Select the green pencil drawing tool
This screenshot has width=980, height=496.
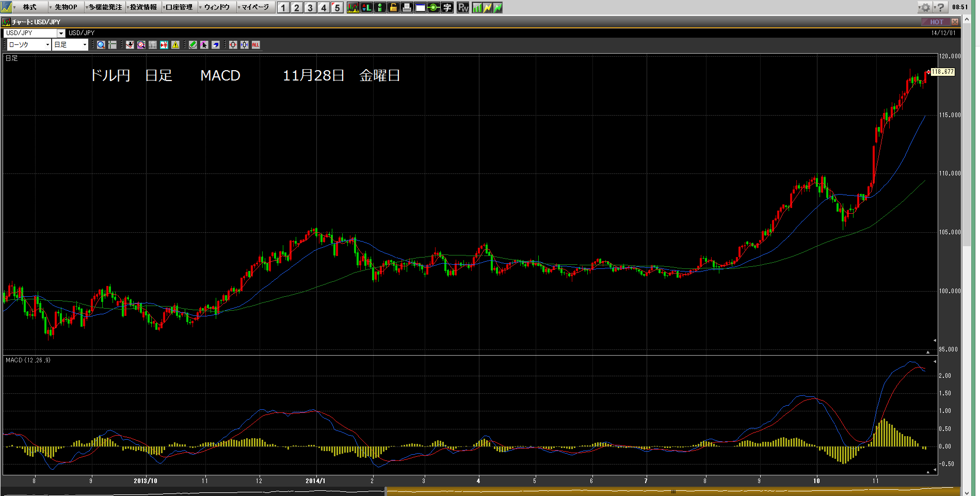pyautogui.click(x=192, y=45)
